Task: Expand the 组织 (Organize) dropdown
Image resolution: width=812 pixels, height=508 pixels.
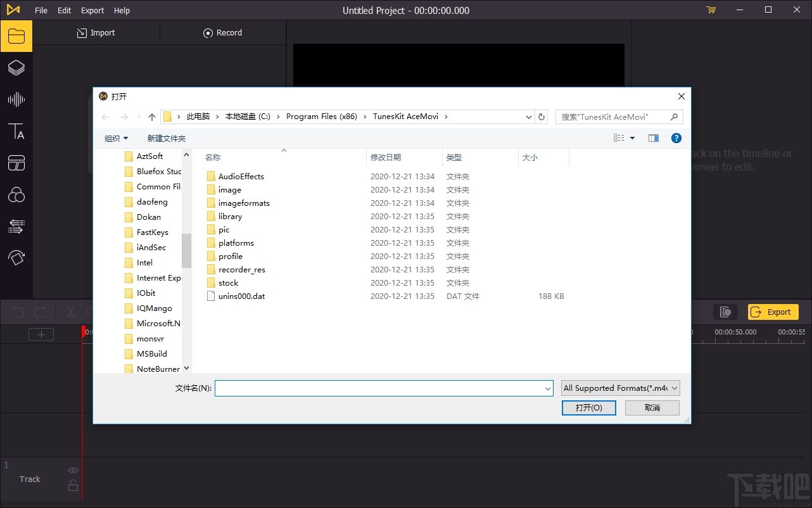Action: pos(116,138)
